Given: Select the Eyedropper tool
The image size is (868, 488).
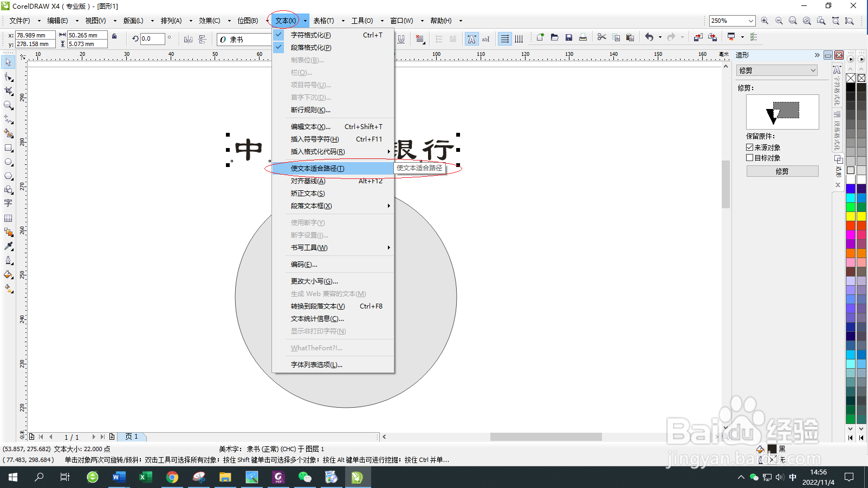Looking at the screenshot, I should 8,246.
